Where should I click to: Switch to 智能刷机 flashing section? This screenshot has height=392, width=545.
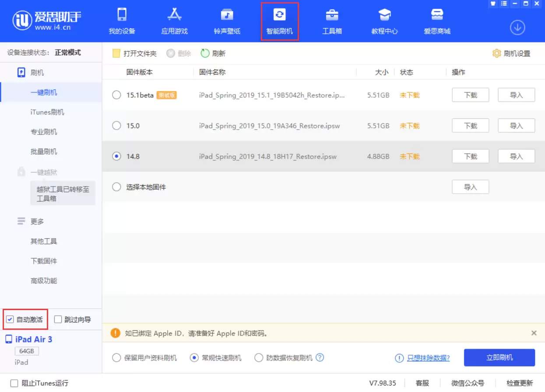coord(279,21)
